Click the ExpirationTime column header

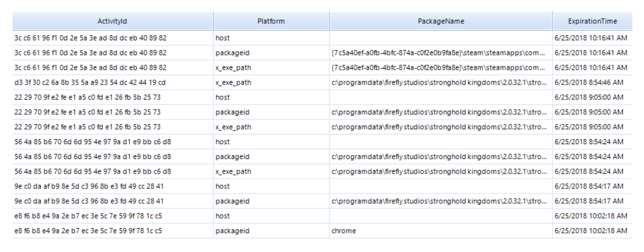pyautogui.click(x=592, y=22)
